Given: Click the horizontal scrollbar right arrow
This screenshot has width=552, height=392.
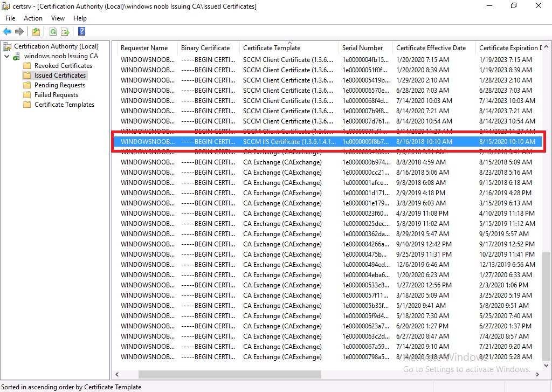Looking at the screenshot, I should point(537,374).
